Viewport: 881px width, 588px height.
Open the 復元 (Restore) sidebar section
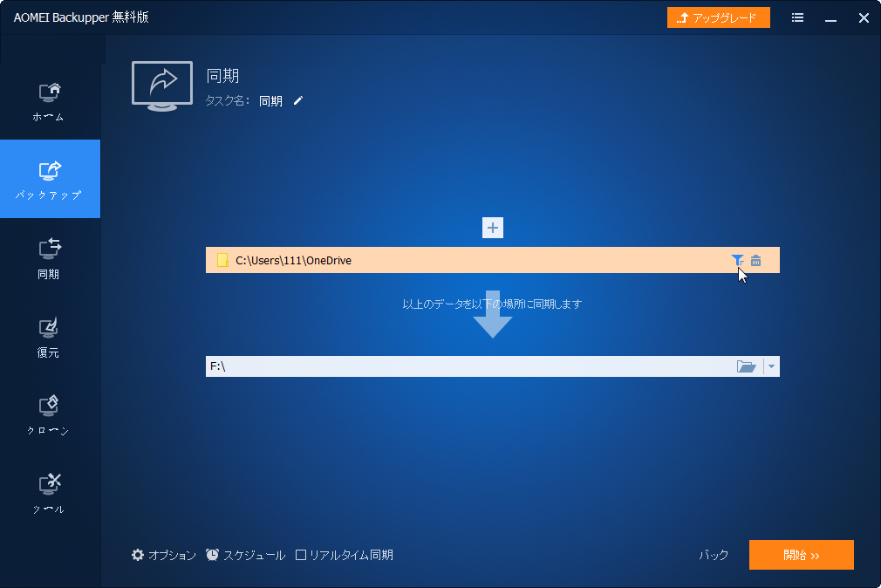50,338
